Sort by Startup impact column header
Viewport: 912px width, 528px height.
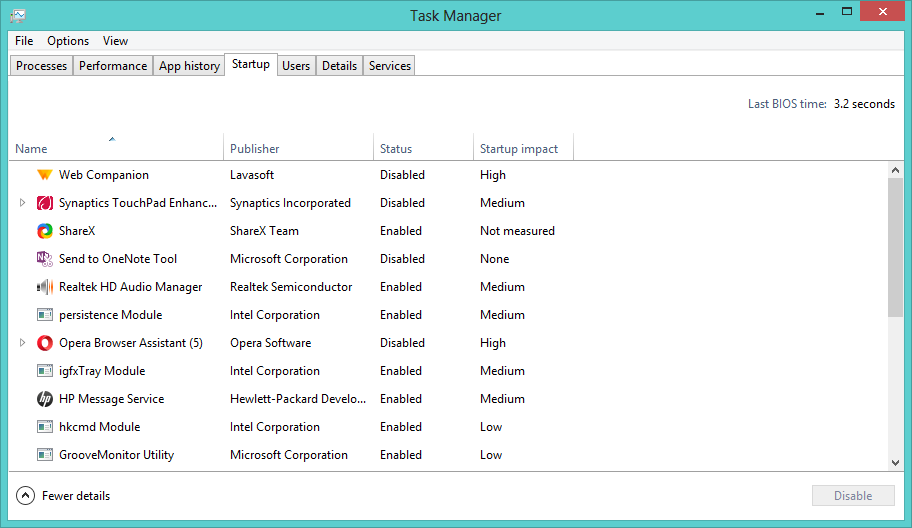(x=519, y=149)
